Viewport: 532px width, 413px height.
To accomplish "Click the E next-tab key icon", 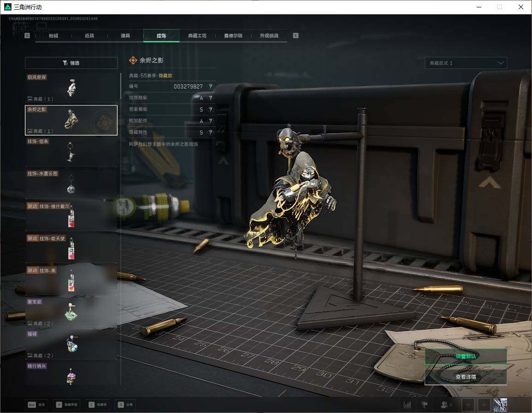I will tap(296, 35).
